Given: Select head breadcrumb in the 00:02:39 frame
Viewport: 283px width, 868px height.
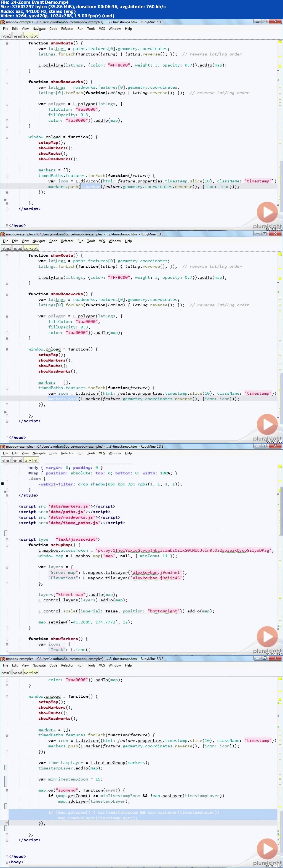Looking at the screenshot, I should coord(17,248).
